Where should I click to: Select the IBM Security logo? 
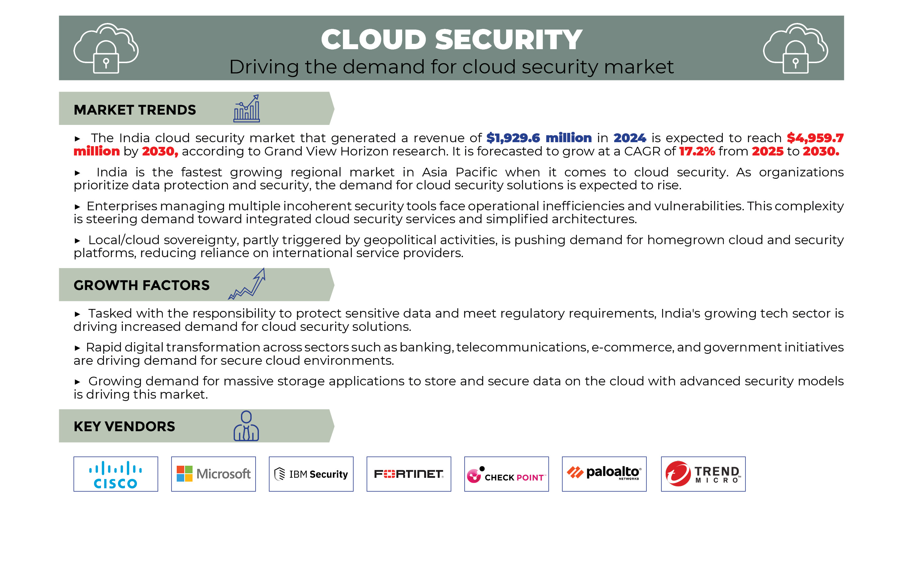pos(311,474)
